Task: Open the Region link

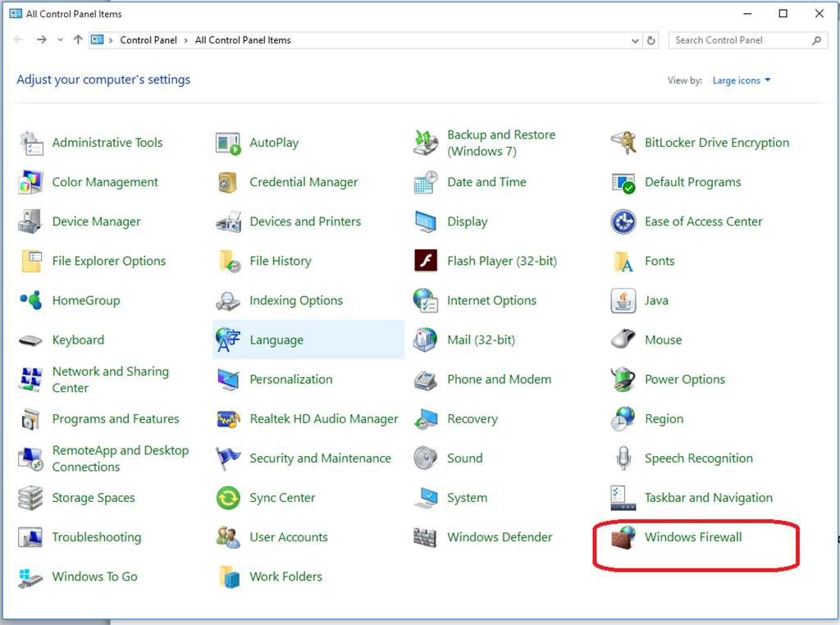Action: click(664, 419)
